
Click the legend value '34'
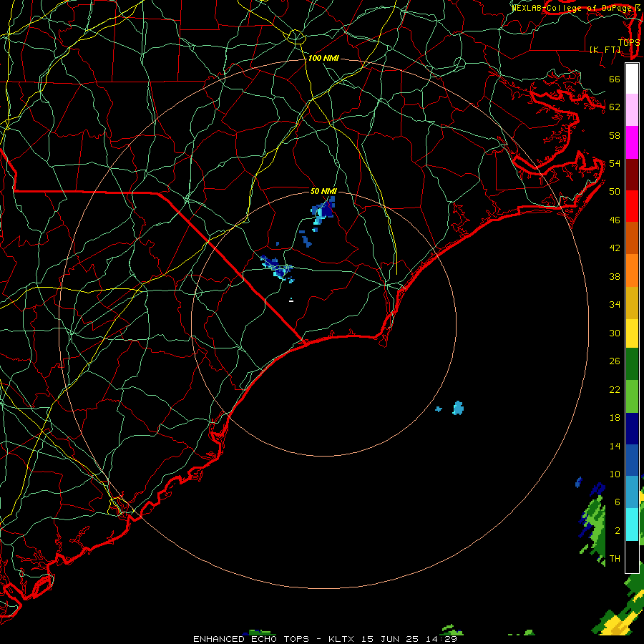(x=615, y=305)
